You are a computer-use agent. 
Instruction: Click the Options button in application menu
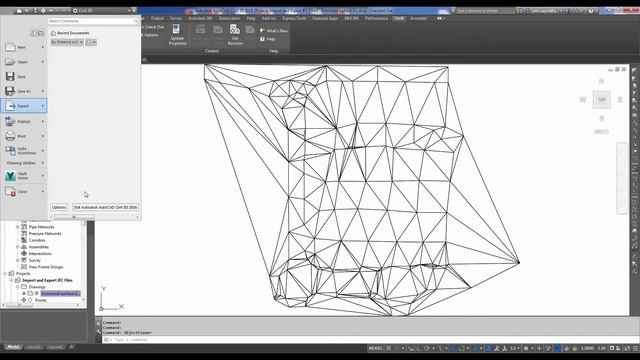tap(59, 207)
